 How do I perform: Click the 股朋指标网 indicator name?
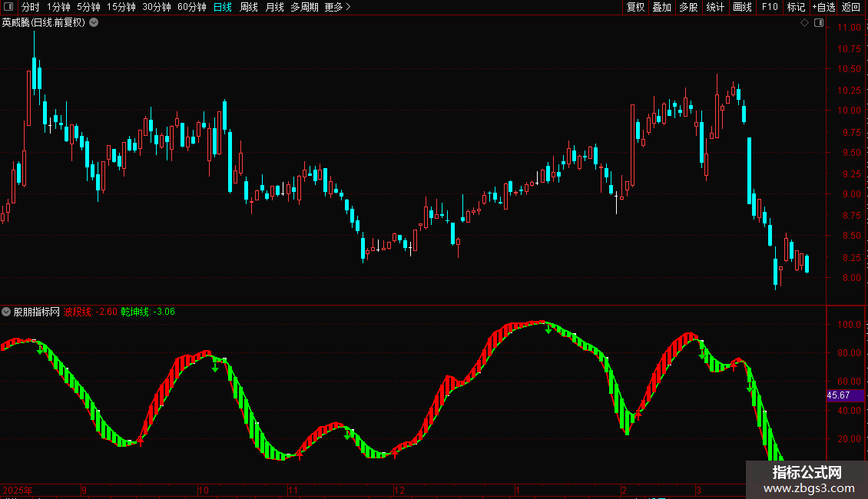(x=37, y=312)
